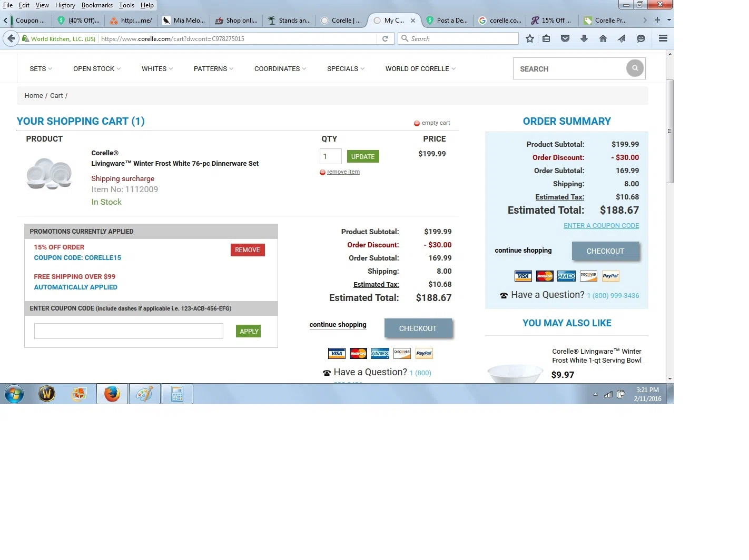
Task: Open a new tab with plus icon
Action: coord(657,20)
